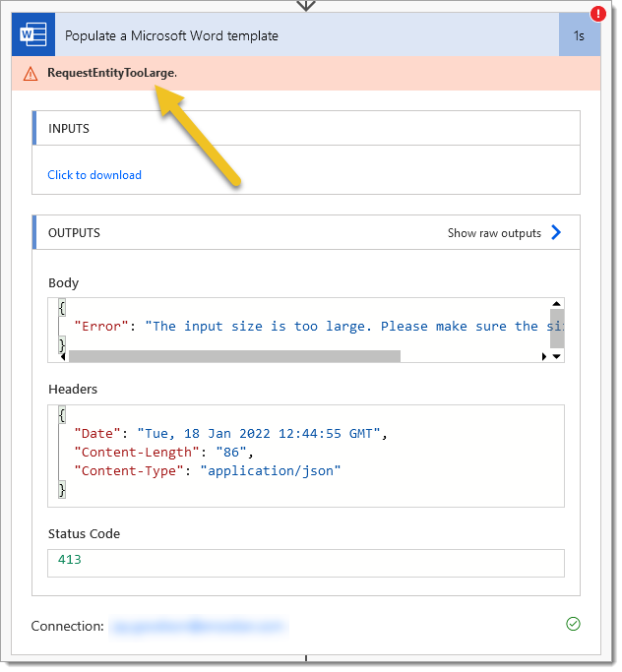Screen dimensions: 622x672
Task: Click the Content-Length value 86
Action: (231, 453)
